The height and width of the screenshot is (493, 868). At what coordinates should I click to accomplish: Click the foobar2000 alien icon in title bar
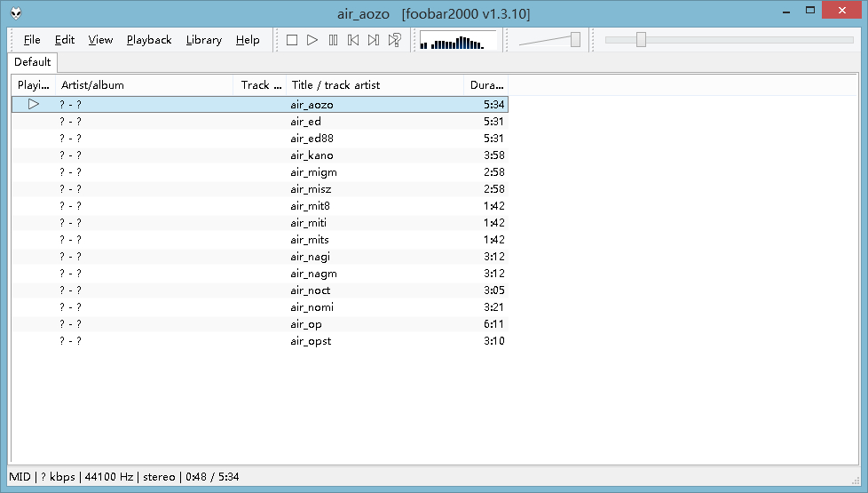point(16,13)
